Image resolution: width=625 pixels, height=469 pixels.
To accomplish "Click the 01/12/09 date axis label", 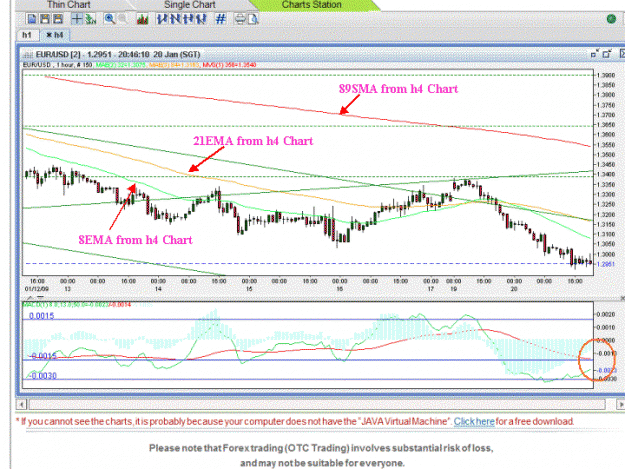I will click(36, 289).
